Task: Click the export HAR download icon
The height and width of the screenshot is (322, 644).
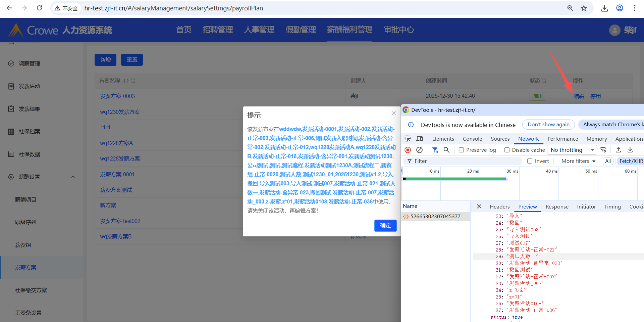Action: pos(630,150)
